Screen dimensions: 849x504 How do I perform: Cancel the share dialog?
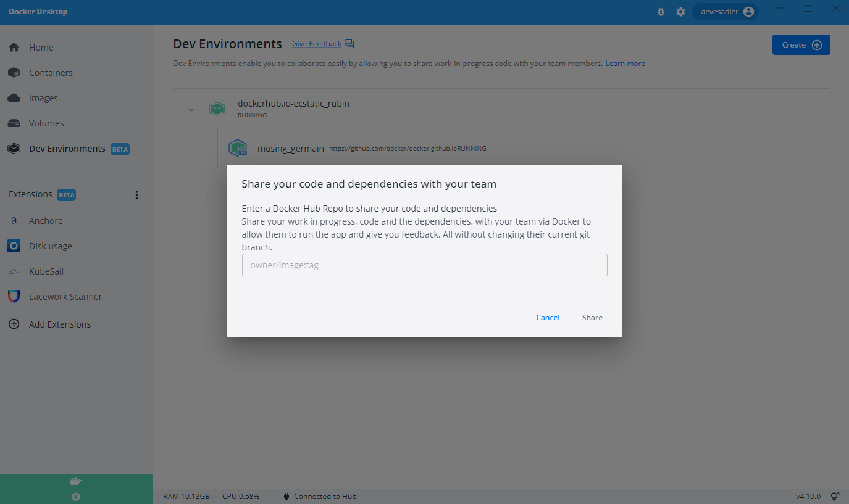click(x=548, y=318)
